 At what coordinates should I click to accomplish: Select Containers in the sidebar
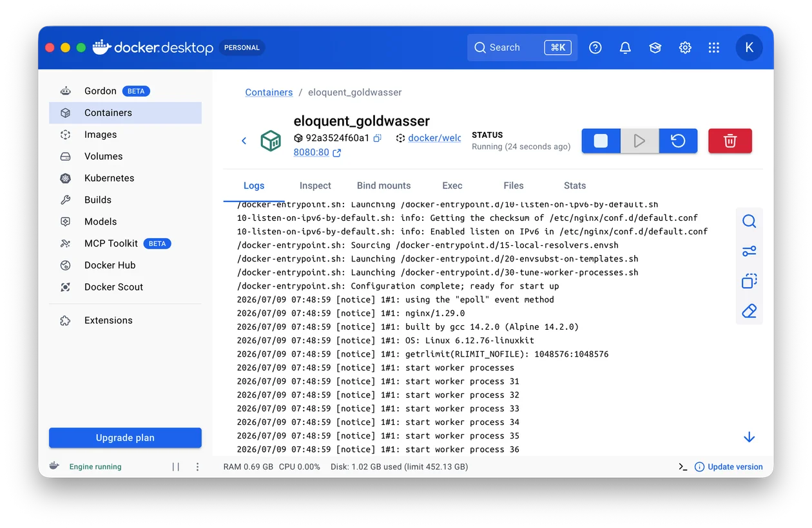pyautogui.click(x=125, y=113)
